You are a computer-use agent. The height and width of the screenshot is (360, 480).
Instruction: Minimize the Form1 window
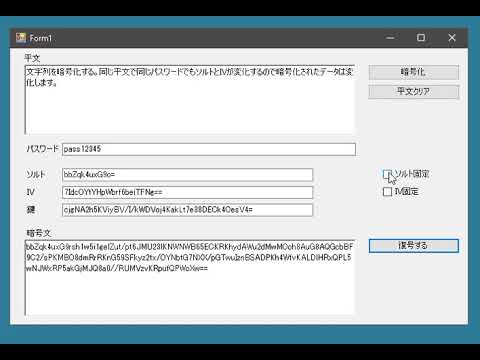[x=390, y=38]
